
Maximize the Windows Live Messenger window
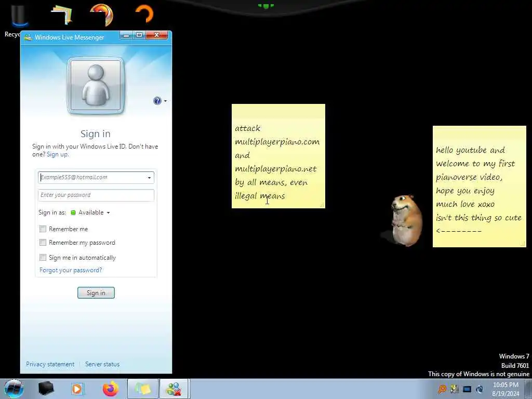coord(139,35)
